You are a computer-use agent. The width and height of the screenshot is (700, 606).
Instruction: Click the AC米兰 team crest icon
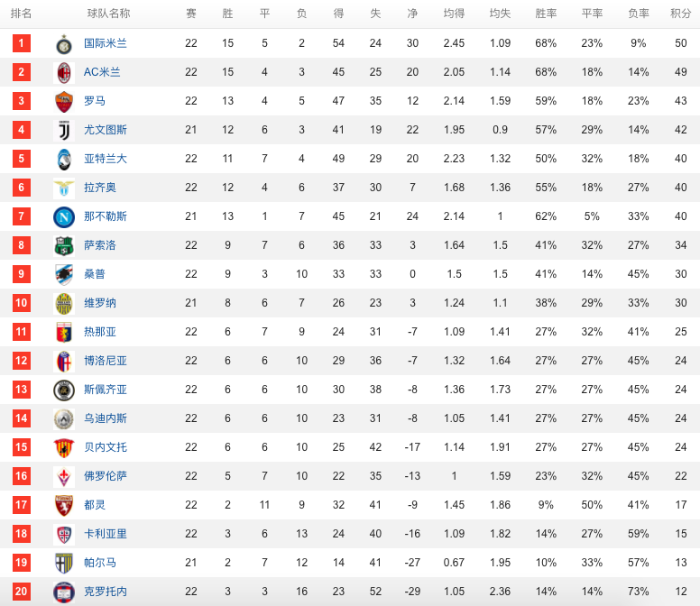(x=64, y=73)
